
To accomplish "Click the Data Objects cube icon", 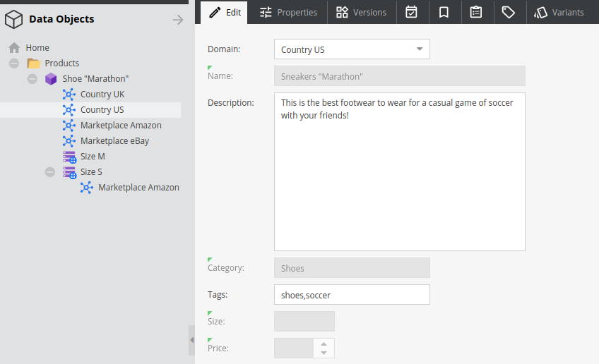I will (13, 19).
